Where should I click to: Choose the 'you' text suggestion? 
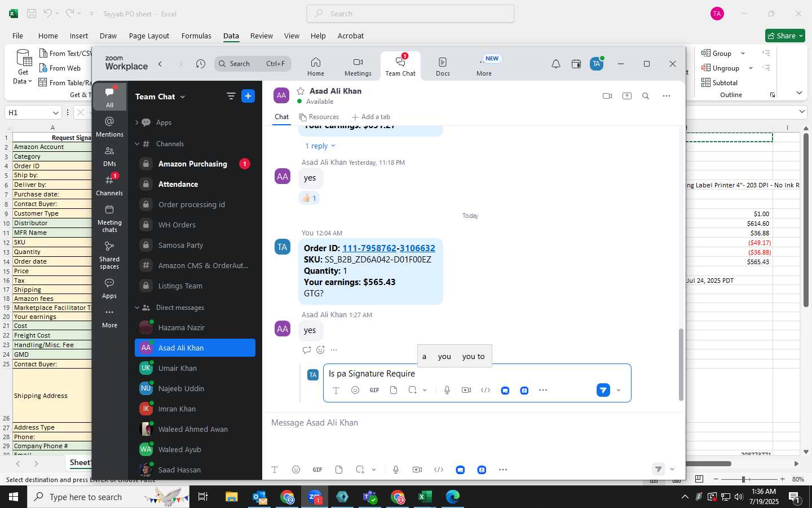pyautogui.click(x=444, y=356)
